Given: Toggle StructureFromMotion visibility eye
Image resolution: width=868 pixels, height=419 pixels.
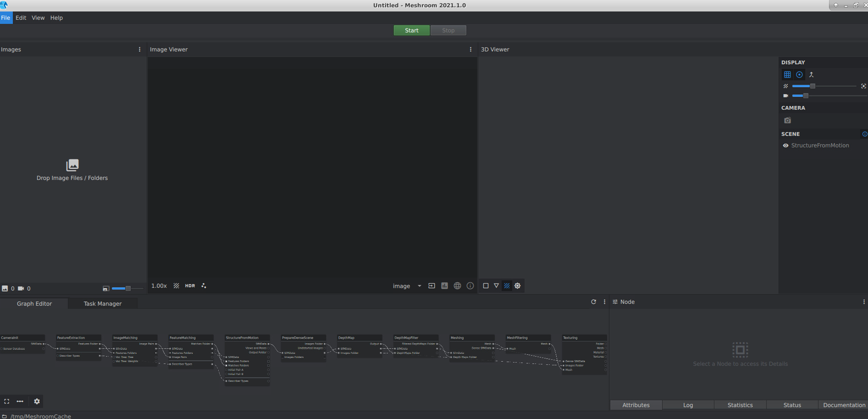Looking at the screenshot, I should 785,145.
